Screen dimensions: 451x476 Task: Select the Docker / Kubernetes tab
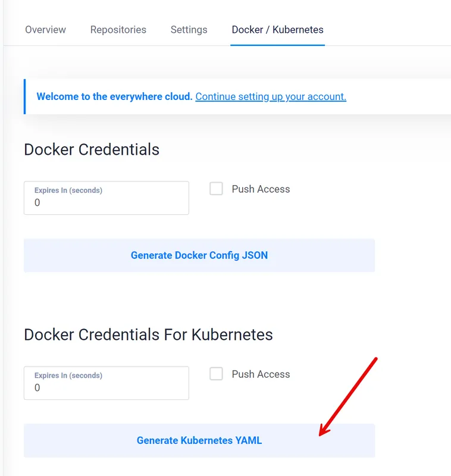277,29
